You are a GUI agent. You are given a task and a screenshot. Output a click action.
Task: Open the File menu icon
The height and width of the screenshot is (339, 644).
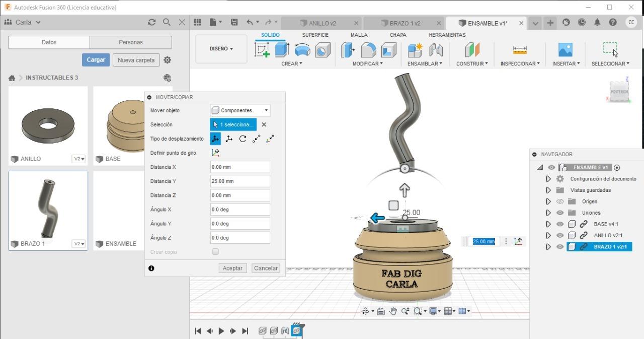pyautogui.click(x=215, y=22)
